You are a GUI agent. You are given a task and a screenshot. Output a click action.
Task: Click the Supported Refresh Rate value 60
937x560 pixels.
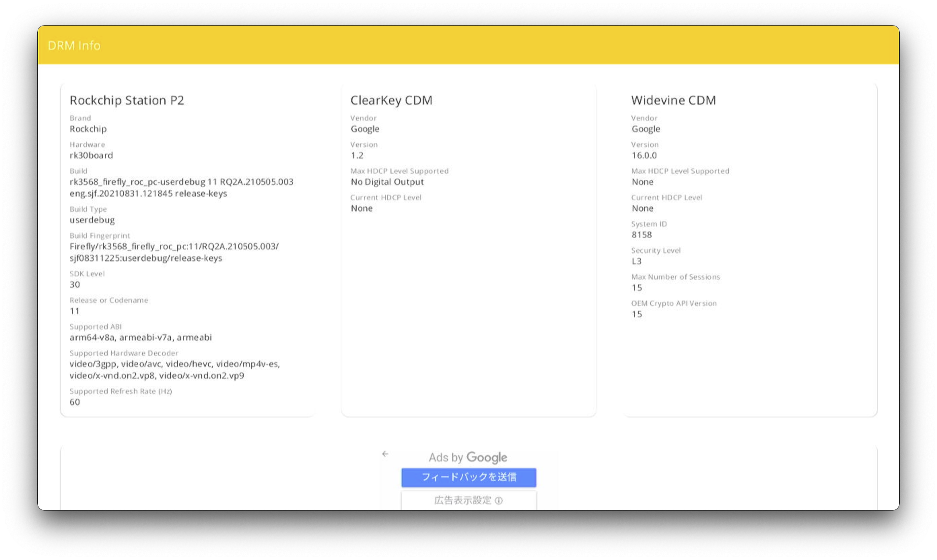click(75, 402)
